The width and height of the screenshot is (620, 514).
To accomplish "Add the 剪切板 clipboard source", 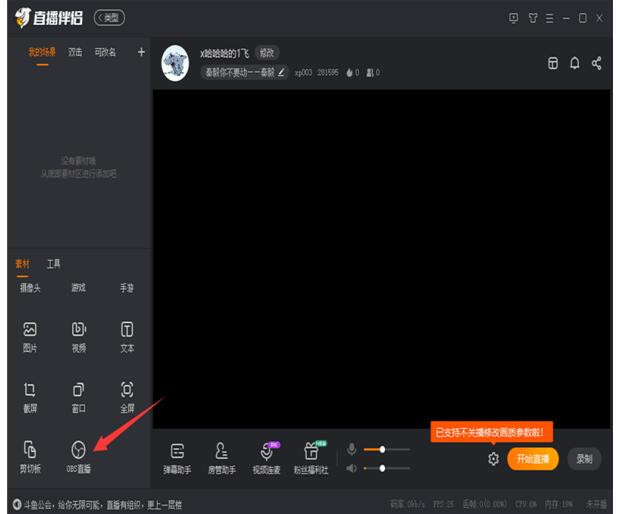I will point(30,457).
